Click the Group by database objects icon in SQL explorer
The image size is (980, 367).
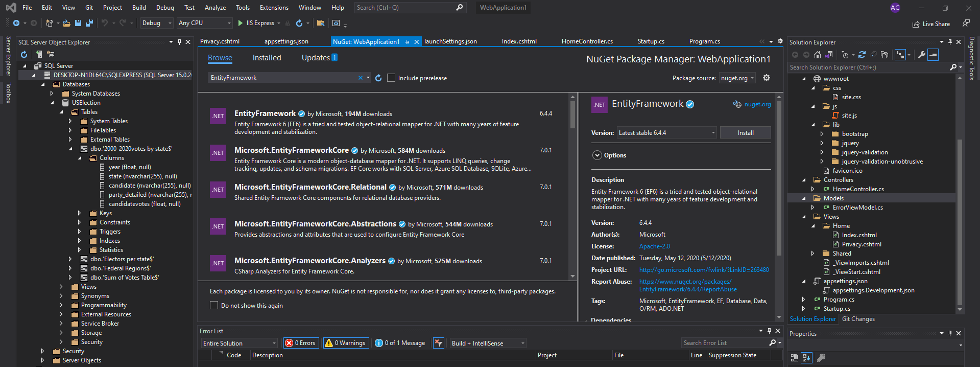click(x=51, y=54)
